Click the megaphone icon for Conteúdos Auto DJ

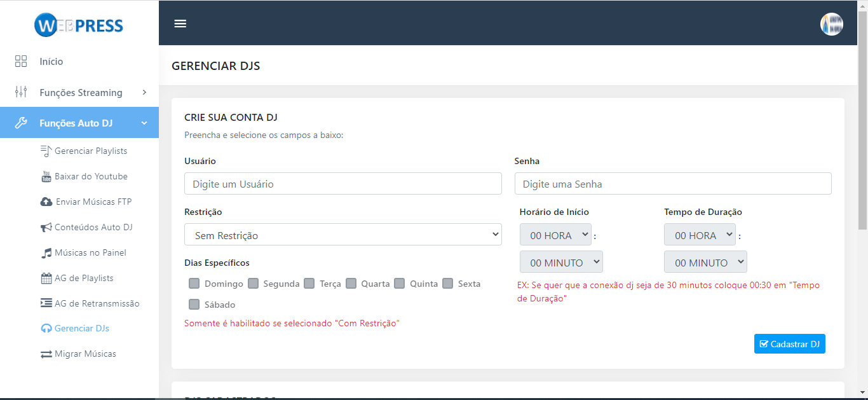[x=46, y=227]
